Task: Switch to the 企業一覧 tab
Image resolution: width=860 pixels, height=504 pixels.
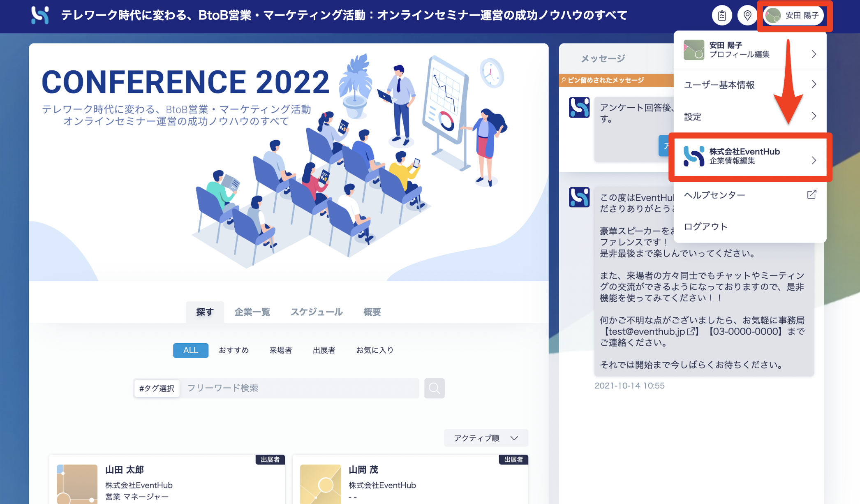Action: (252, 312)
